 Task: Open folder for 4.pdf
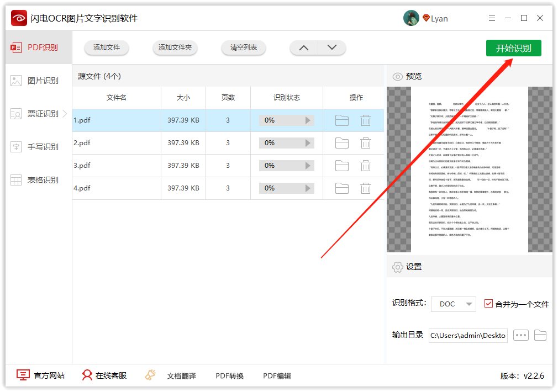pos(341,188)
